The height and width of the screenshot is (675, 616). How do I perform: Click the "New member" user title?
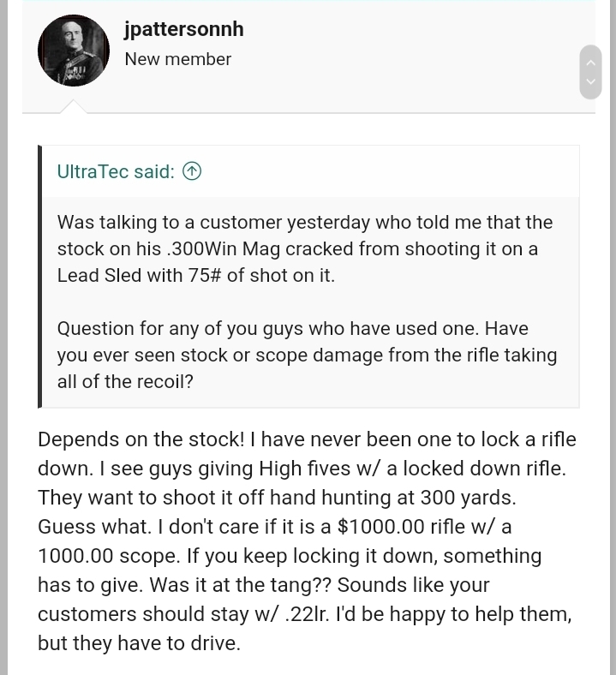tap(177, 59)
